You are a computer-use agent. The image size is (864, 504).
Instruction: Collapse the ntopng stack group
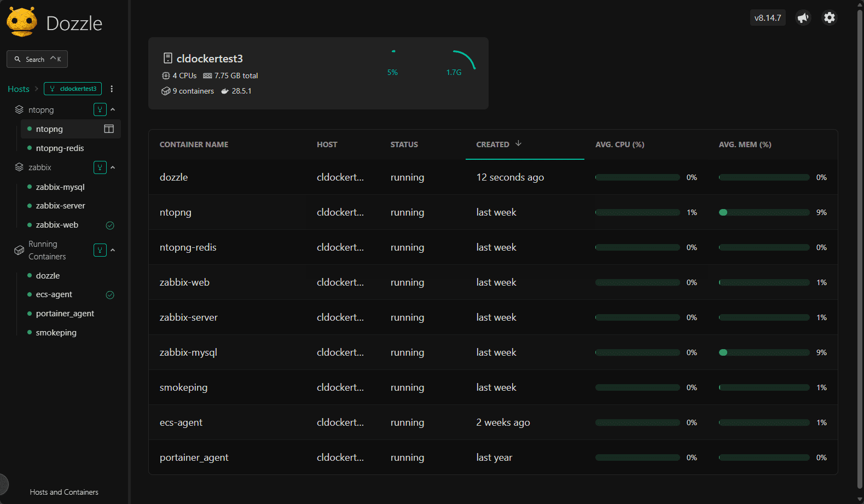point(113,109)
